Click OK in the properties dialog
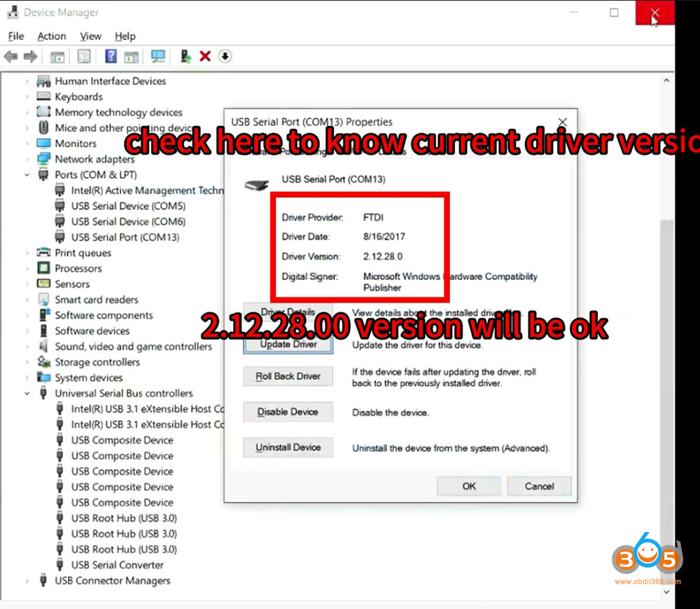This screenshot has height=609, width=700. tap(468, 486)
